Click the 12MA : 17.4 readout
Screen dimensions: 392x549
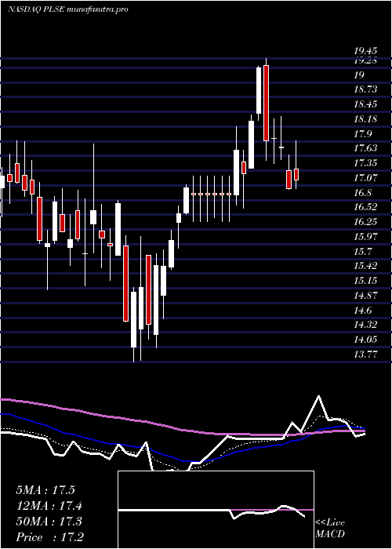[49, 506]
